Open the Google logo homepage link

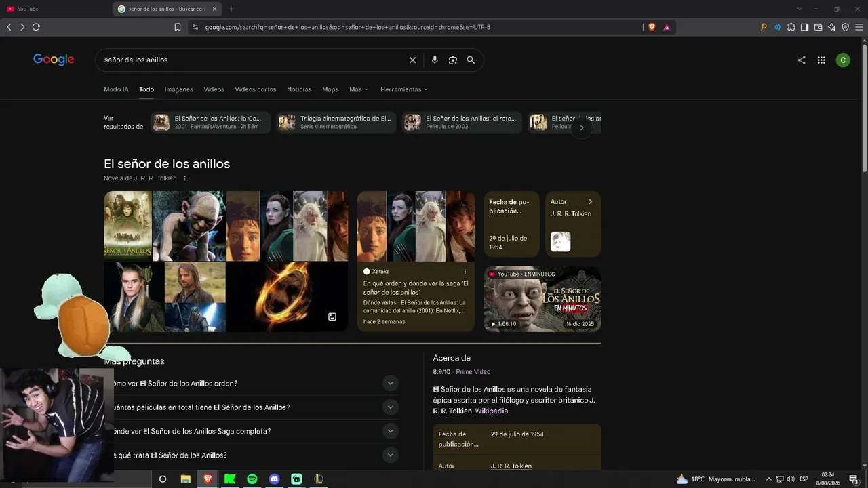54,60
